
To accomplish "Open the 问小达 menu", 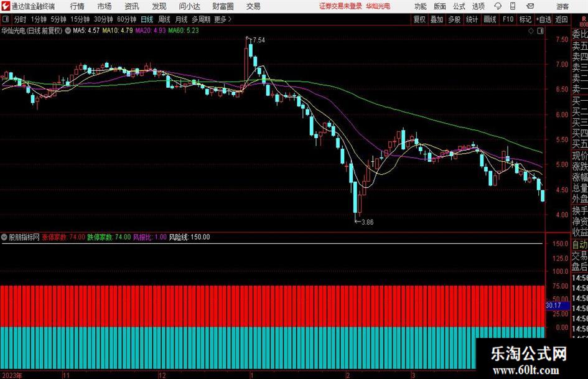I will point(189,6).
